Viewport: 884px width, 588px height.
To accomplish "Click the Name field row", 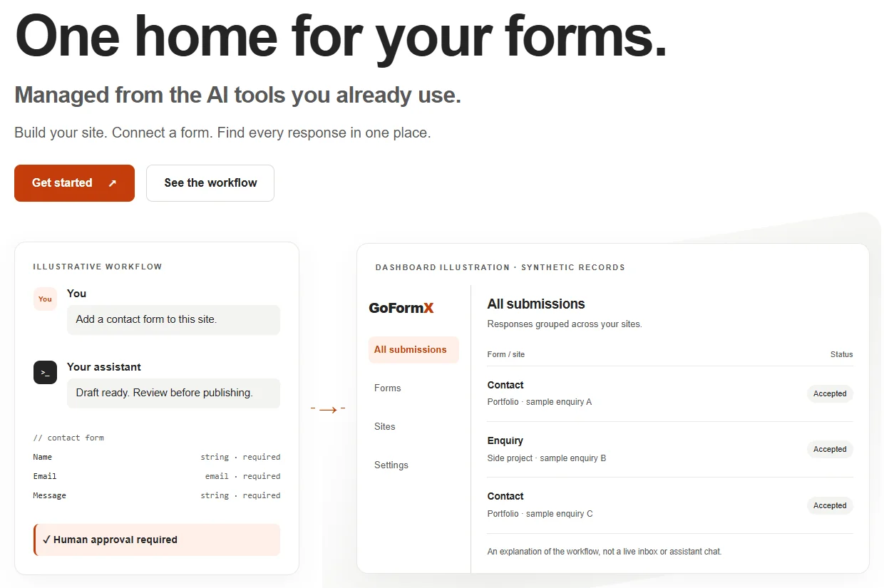I will click(x=157, y=457).
